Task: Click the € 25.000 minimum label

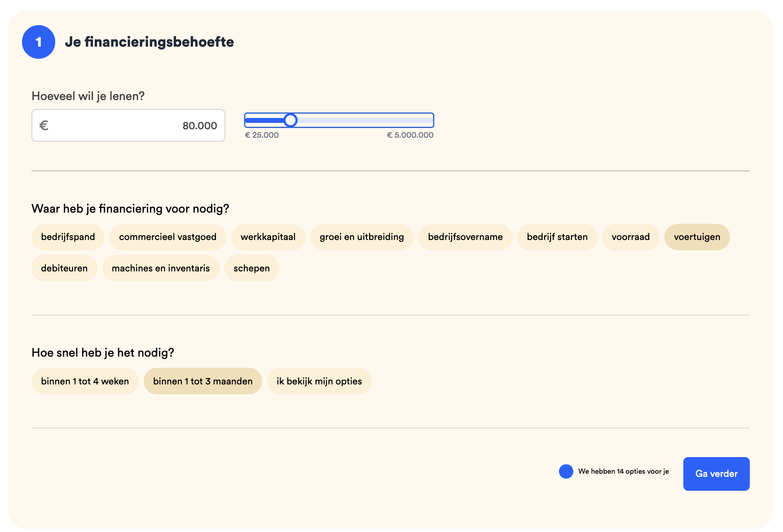Action: coord(262,135)
